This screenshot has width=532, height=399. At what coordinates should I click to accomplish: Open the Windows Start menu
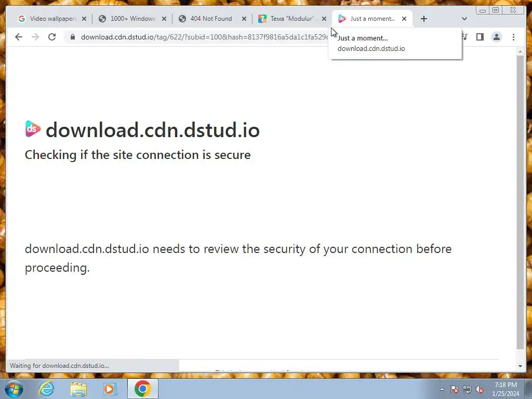[x=14, y=389]
